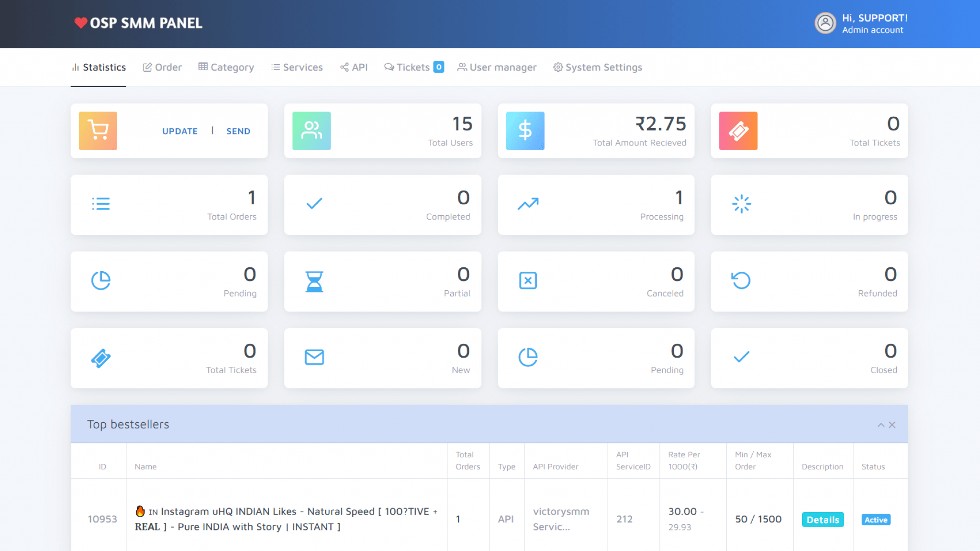Open System Settings

(597, 67)
